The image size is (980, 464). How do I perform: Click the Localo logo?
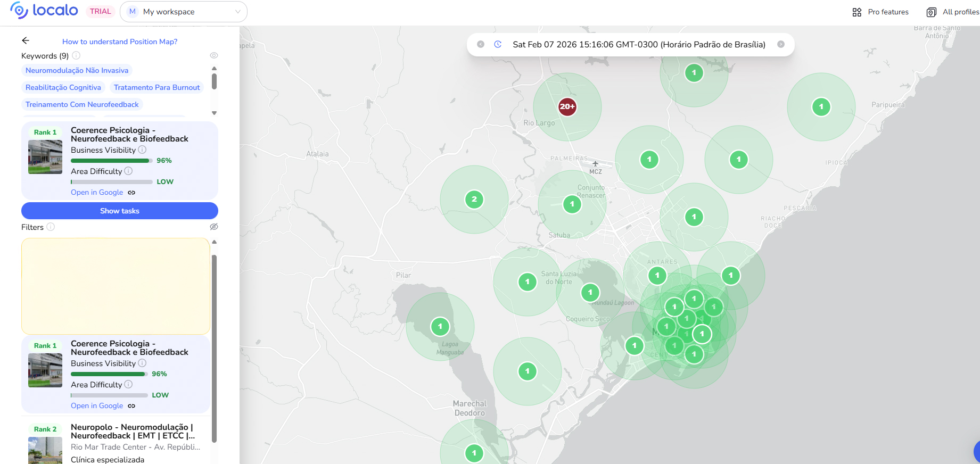click(44, 11)
